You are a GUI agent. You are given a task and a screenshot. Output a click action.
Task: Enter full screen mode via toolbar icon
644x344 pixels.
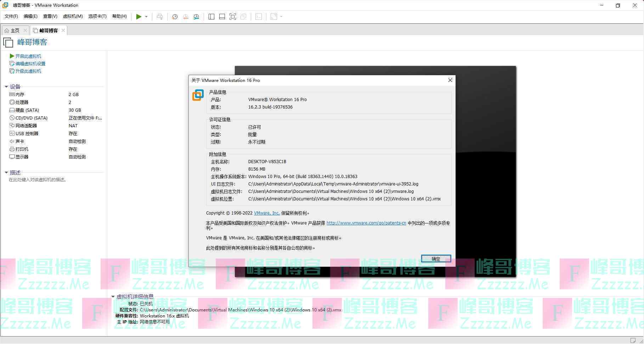[233, 17]
